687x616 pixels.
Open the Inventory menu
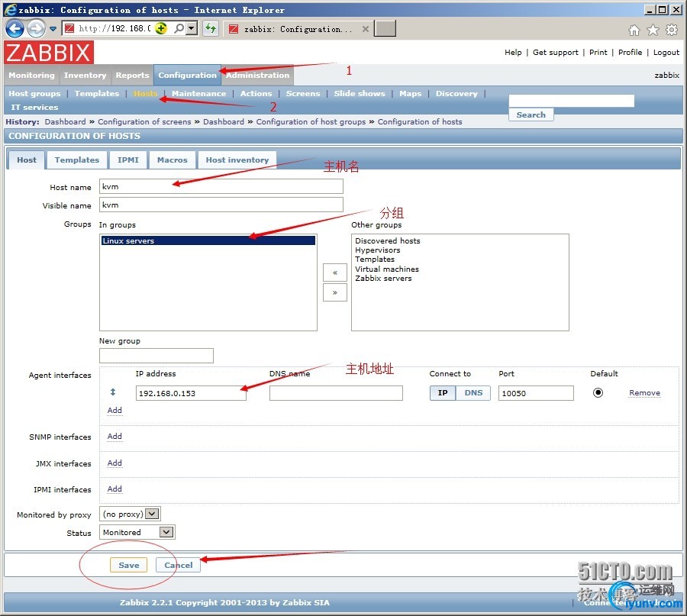pyautogui.click(x=85, y=76)
